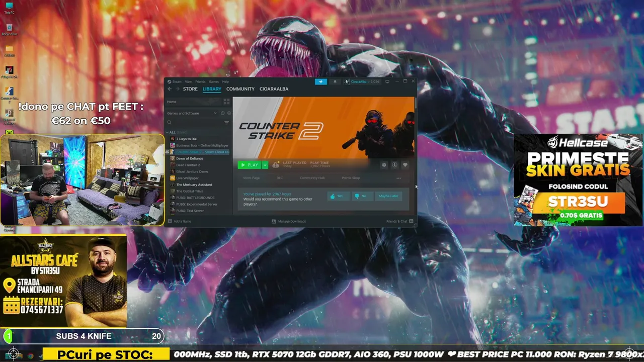Open Friends & Chat icon in corner
Viewport: 644px width, 362px height.
pyautogui.click(x=411, y=221)
